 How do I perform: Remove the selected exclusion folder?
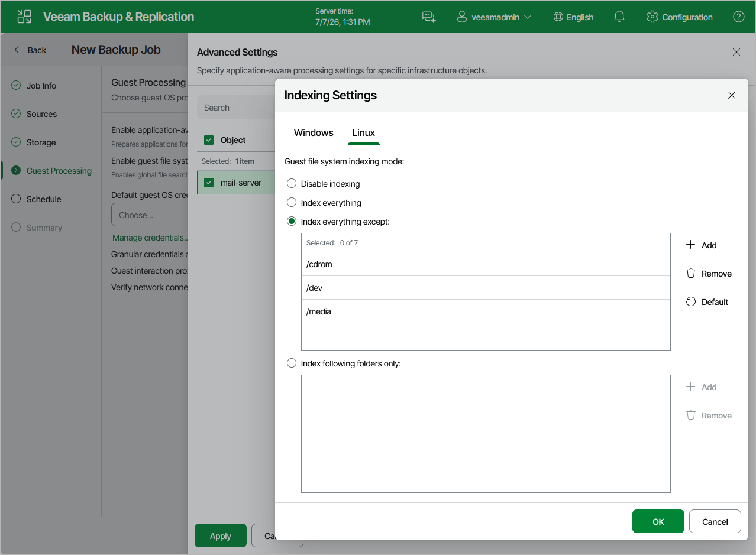pyautogui.click(x=709, y=274)
